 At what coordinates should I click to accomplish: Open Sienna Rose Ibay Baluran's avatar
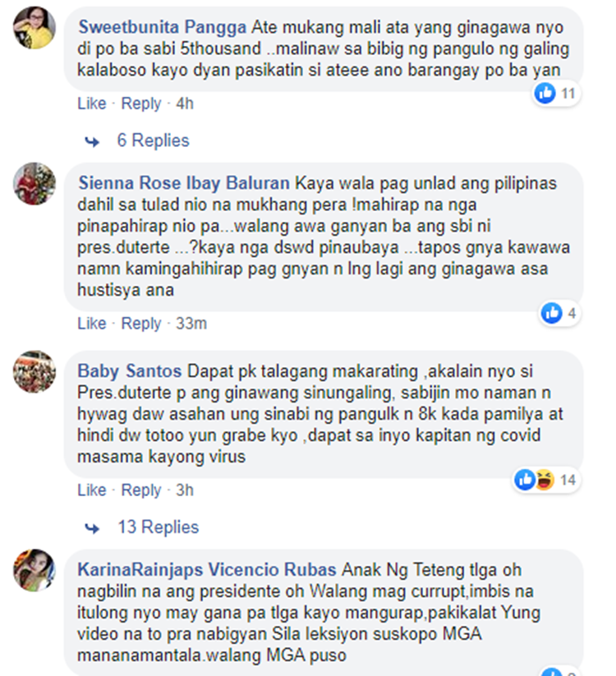coord(34,184)
